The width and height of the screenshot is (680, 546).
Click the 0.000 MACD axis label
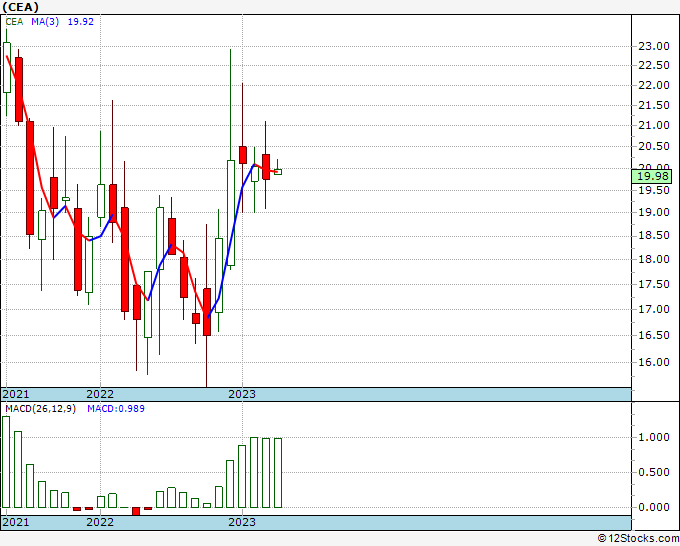[654, 507]
